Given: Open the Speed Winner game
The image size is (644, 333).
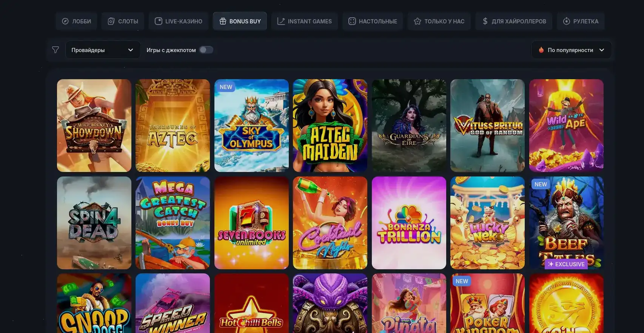Looking at the screenshot, I should 173,303.
